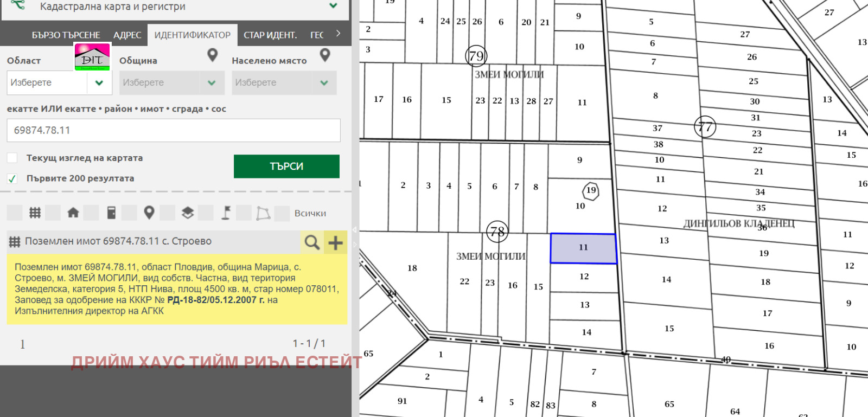Screen dimensions: 868x417
Task: Uncheck the Първите 200 резултата checkbox
Action: click(12, 178)
